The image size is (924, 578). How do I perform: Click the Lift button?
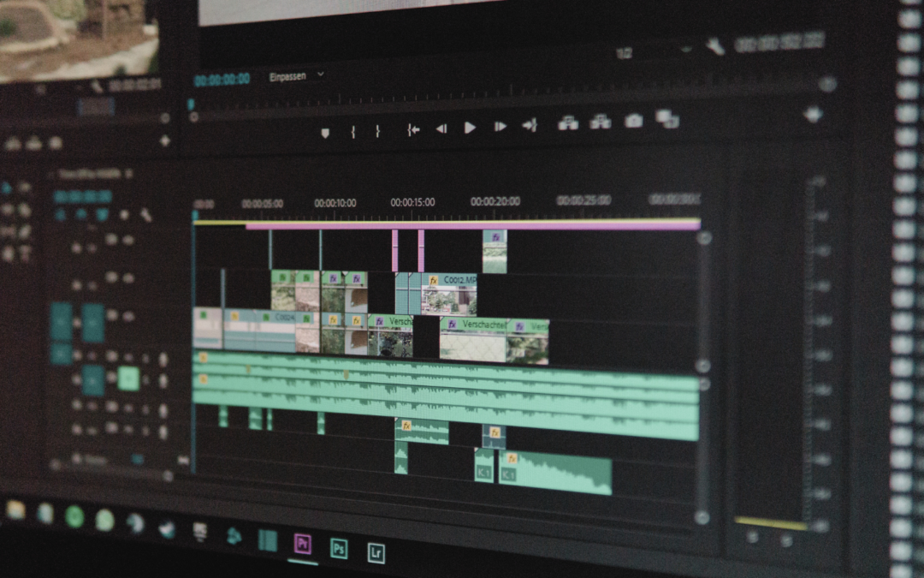click(x=568, y=122)
